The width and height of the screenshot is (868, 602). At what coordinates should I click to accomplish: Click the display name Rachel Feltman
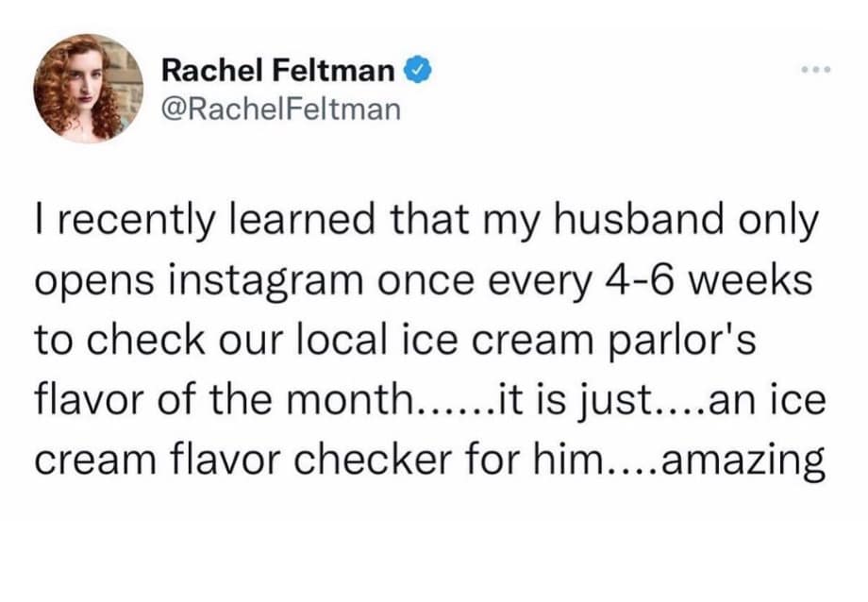pyautogui.click(x=279, y=69)
